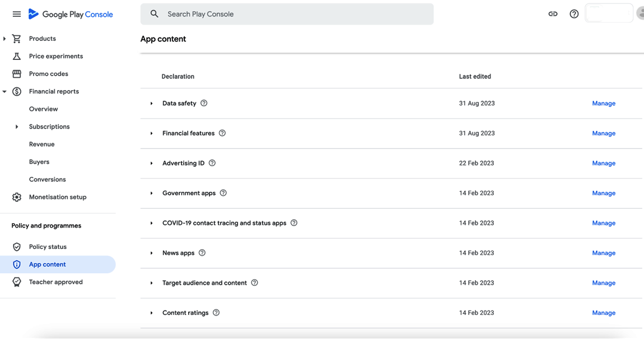Click Manage for Financial features

pyautogui.click(x=604, y=133)
